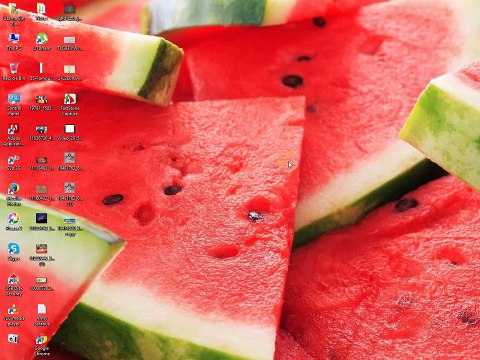This screenshot has width=480, height=360.
Task: Open the Recycle Bin
Action: point(14,71)
